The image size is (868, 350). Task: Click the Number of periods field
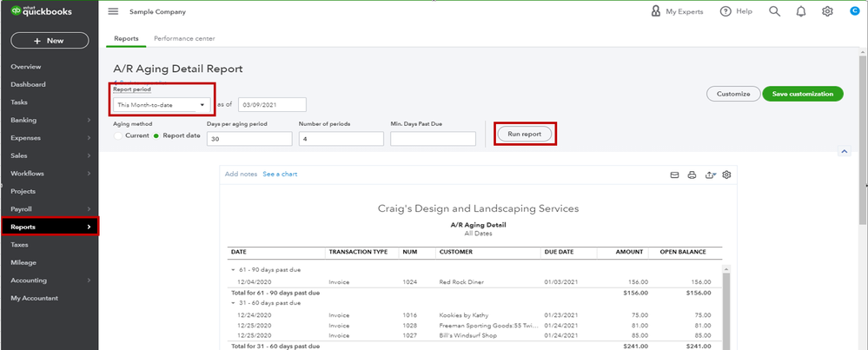click(341, 139)
